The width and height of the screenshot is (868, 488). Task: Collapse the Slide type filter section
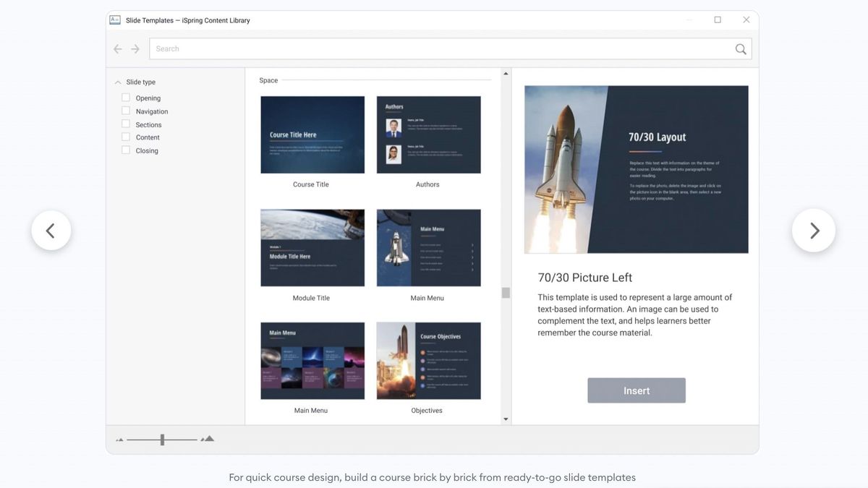click(x=117, y=82)
